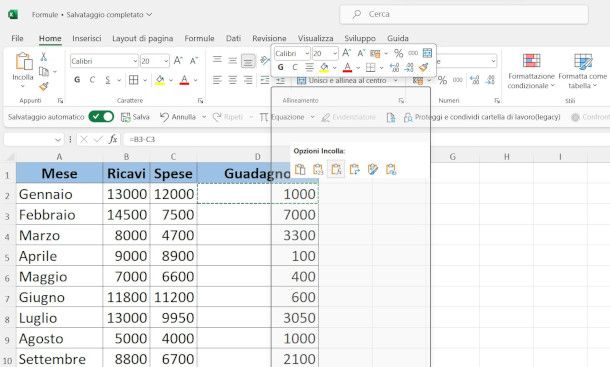Apply yellow fill color in the mini toolbar

coord(324,68)
